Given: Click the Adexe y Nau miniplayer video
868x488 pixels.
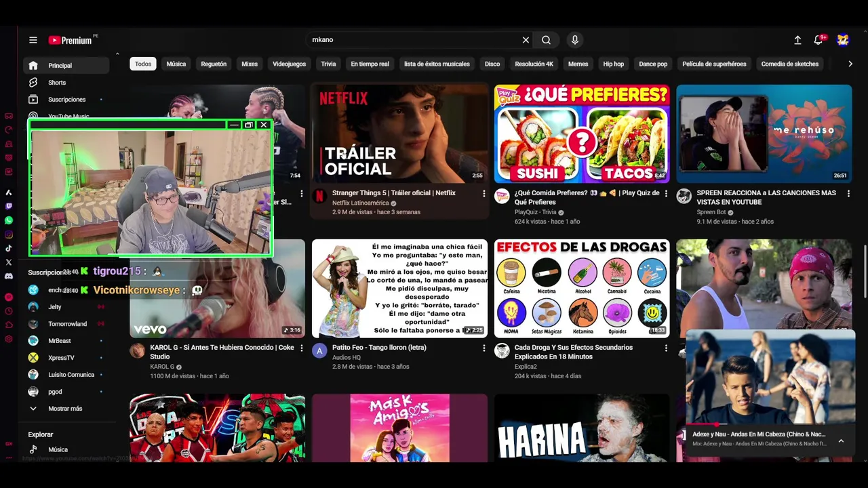Looking at the screenshot, I should pos(771,376).
